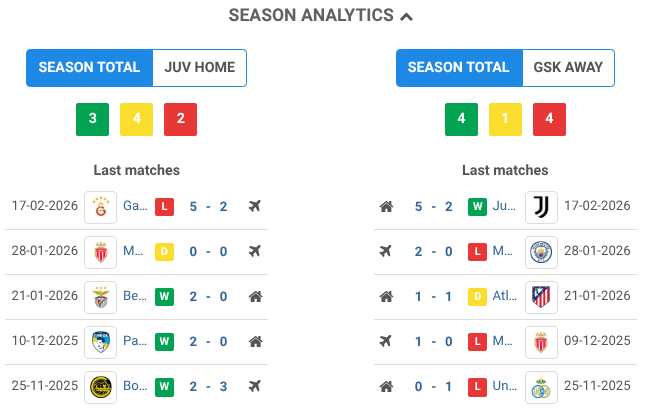Image resolution: width=648 pixels, height=418 pixels.
Task: Click the Juventus logo in right column
Action: (x=541, y=206)
